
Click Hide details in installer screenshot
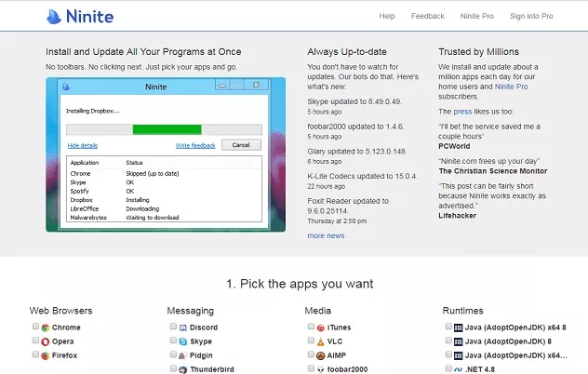pyautogui.click(x=83, y=145)
